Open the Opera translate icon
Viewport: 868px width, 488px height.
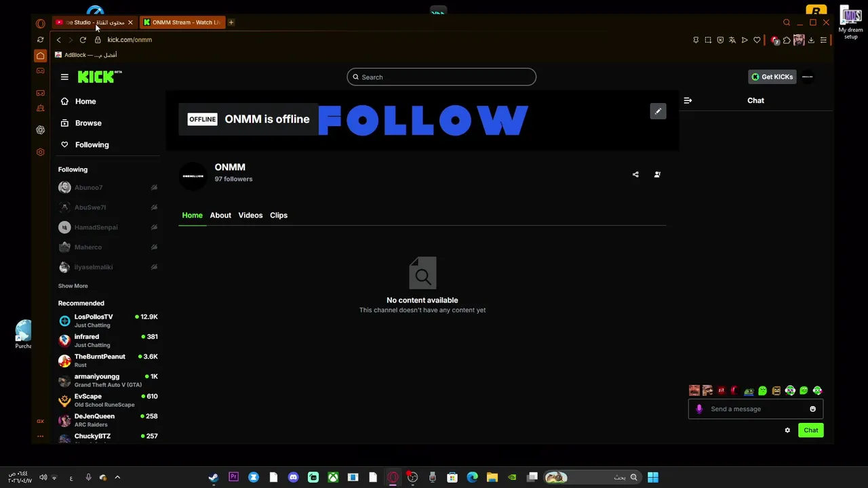(732, 40)
